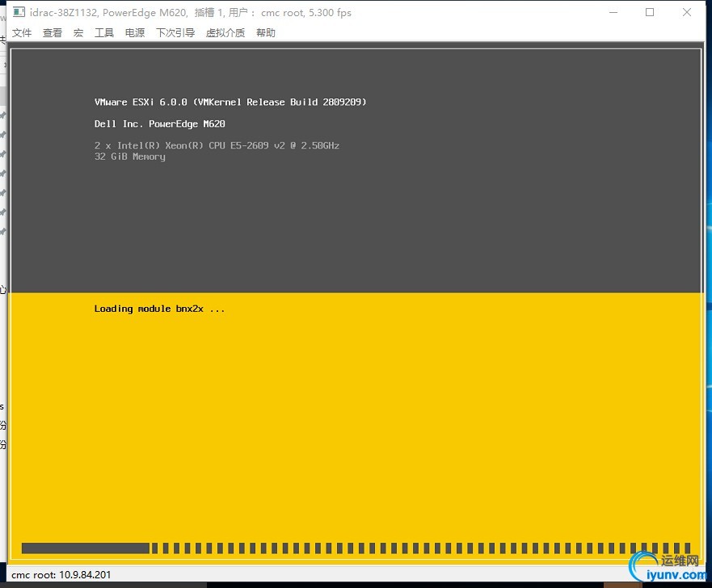Close the iDRAC console window
Screen dimensions: 712x588
click(687, 12)
